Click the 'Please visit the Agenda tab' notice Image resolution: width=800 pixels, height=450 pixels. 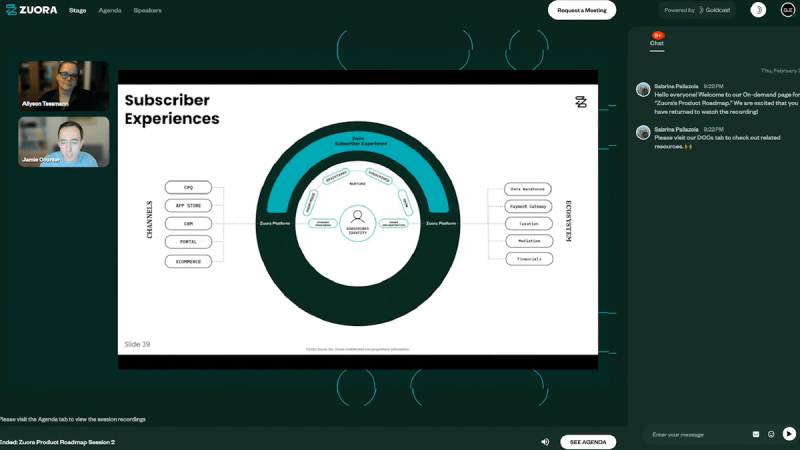coord(72,419)
